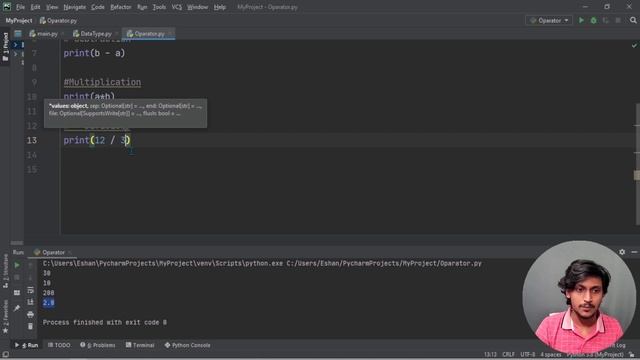Viewport: 640px width, 360px height.
Task: Close the main.py editor tab
Action: (63, 34)
